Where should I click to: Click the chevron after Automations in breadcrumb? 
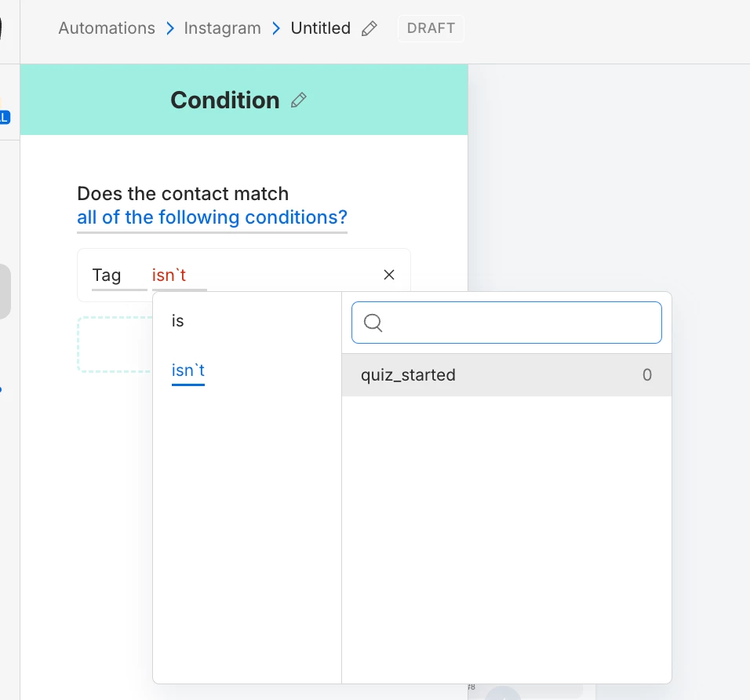(170, 29)
